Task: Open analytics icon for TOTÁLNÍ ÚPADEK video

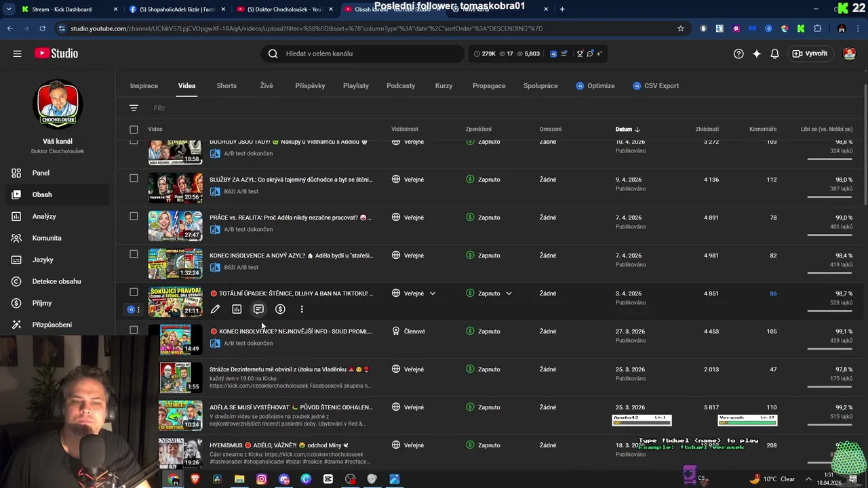Action: [x=237, y=309]
